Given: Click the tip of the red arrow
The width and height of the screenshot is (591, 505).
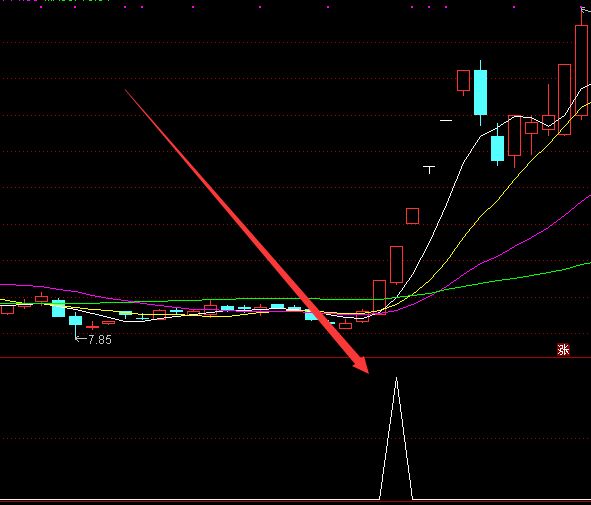Looking at the screenshot, I should [x=366, y=371].
